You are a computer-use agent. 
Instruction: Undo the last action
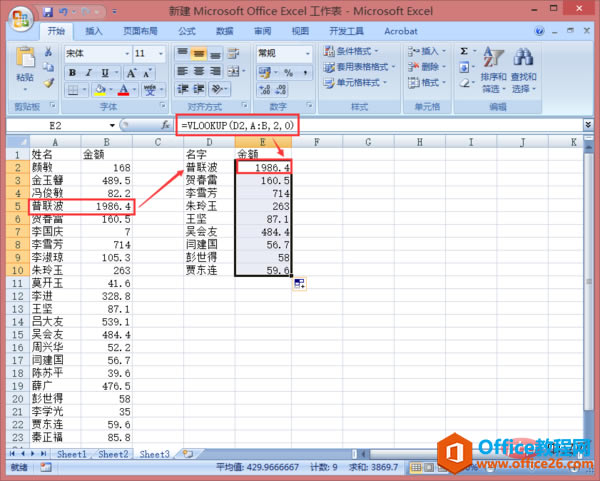coord(63,12)
